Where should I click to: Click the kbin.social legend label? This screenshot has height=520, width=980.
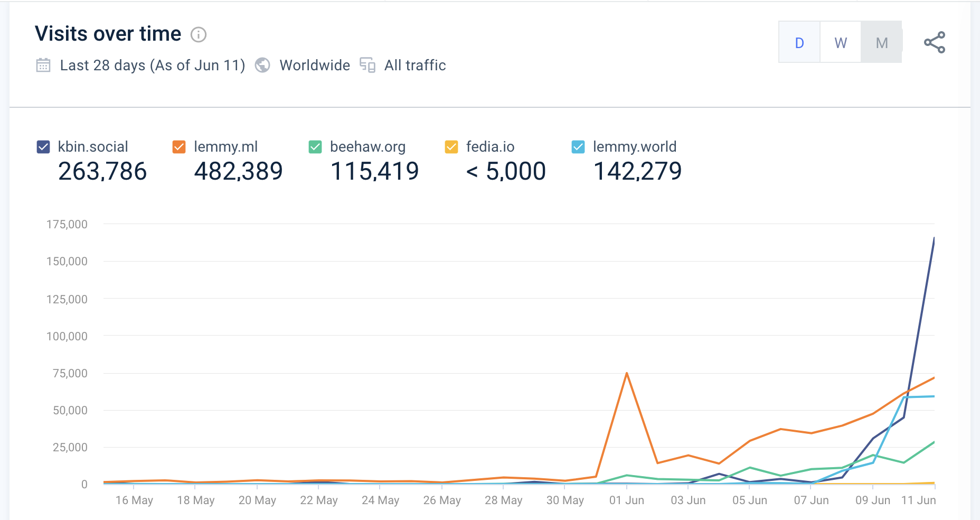pos(93,147)
